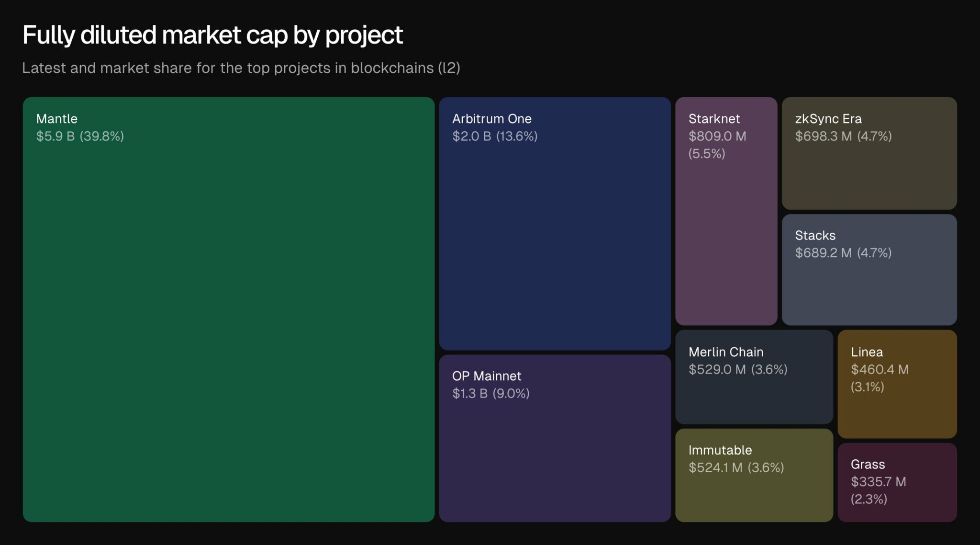Click the $809.0 M Starknet value
Image resolution: width=980 pixels, height=545 pixels.
coord(717,136)
